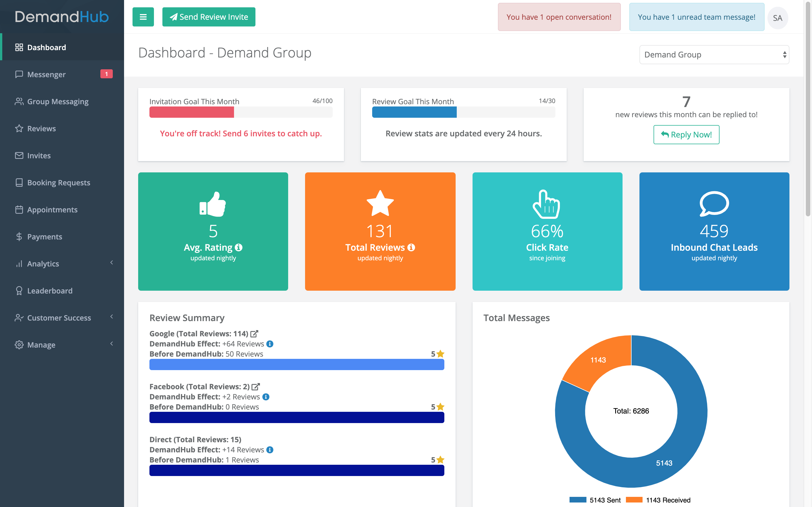
Task: Go to Leaderboard in the sidebar
Action: [50, 291]
